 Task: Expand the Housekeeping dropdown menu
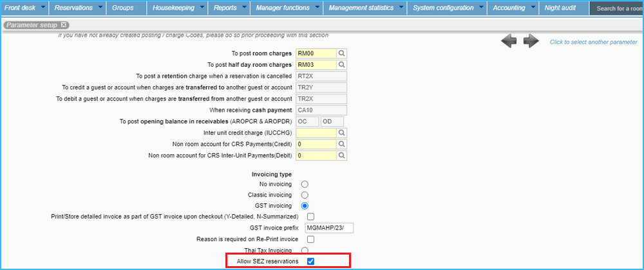click(202, 8)
